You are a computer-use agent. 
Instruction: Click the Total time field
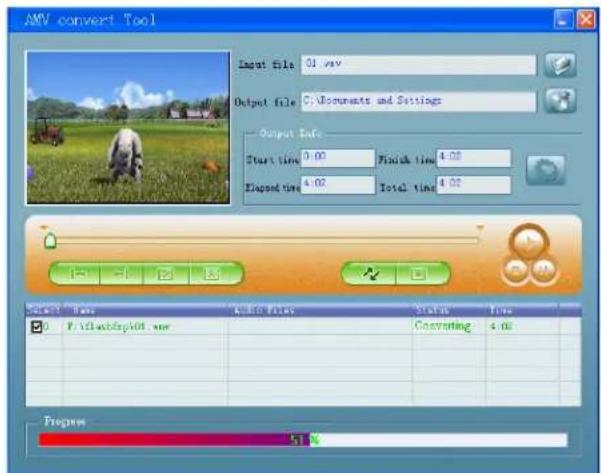click(474, 185)
